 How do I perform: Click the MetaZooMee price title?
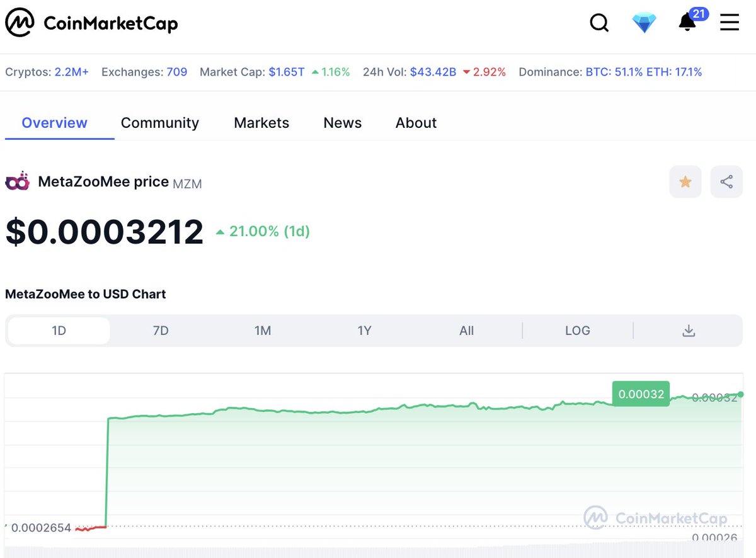(x=103, y=182)
